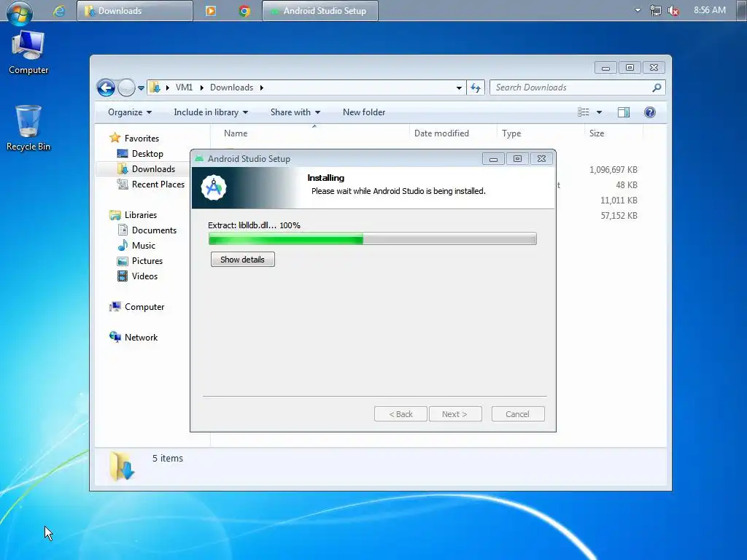Maximize the Android Studio Setup window
The height and width of the screenshot is (560, 747).
pyautogui.click(x=517, y=159)
